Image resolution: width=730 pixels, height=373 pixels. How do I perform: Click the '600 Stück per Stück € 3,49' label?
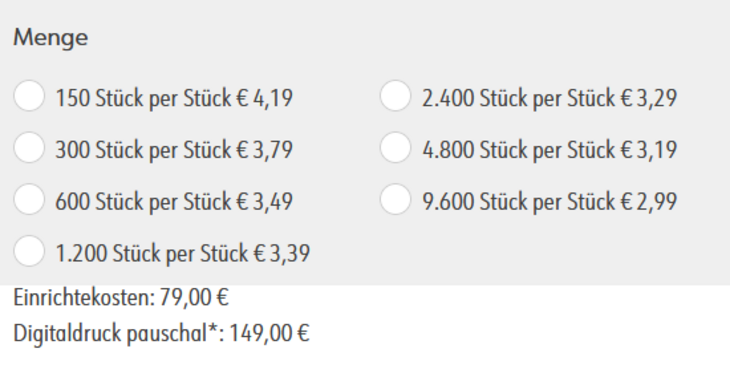174,202
